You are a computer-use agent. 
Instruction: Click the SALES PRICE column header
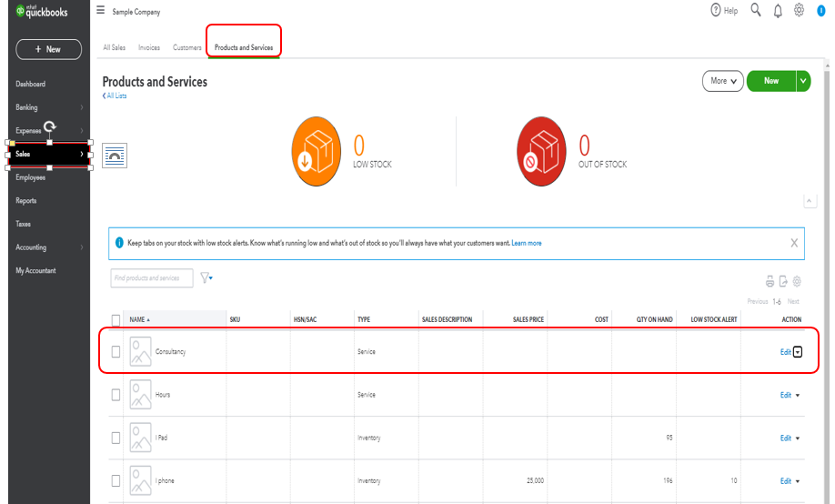tap(528, 319)
